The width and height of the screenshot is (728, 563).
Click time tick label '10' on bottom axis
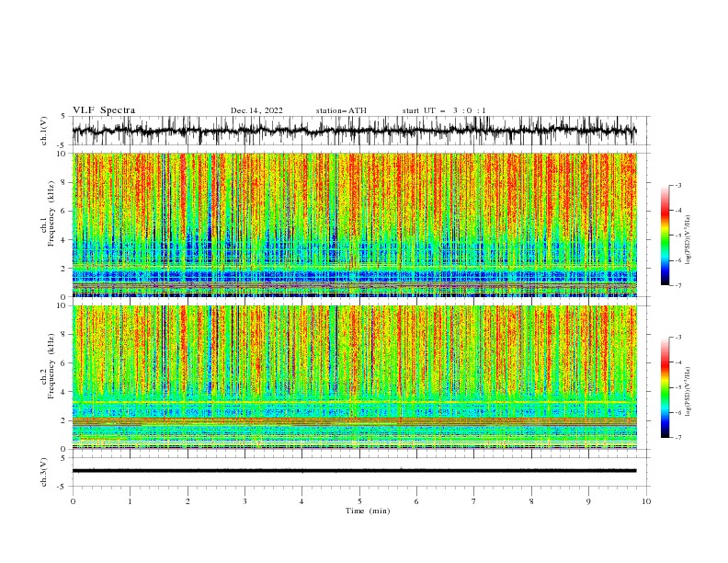tap(646, 501)
